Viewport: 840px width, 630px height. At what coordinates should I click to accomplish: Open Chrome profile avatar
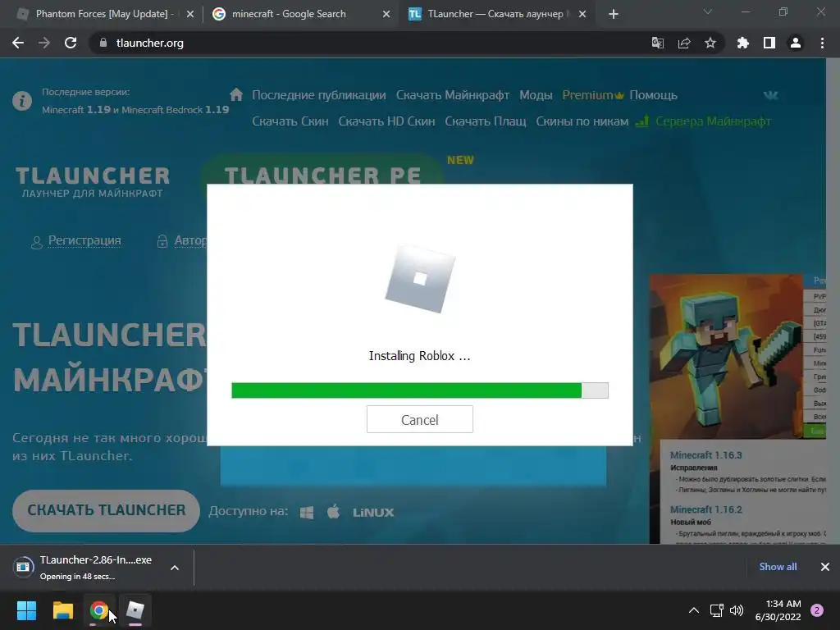pyautogui.click(x=796, y=43)
